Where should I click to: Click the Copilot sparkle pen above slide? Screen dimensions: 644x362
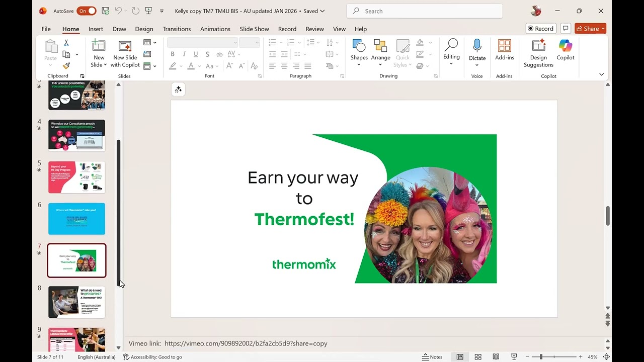[178, 89]
